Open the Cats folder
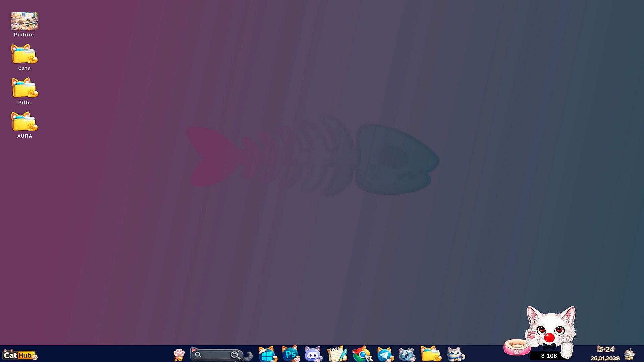Image resolution: width=644 pixels, height=362 pixels. (24, 54)
